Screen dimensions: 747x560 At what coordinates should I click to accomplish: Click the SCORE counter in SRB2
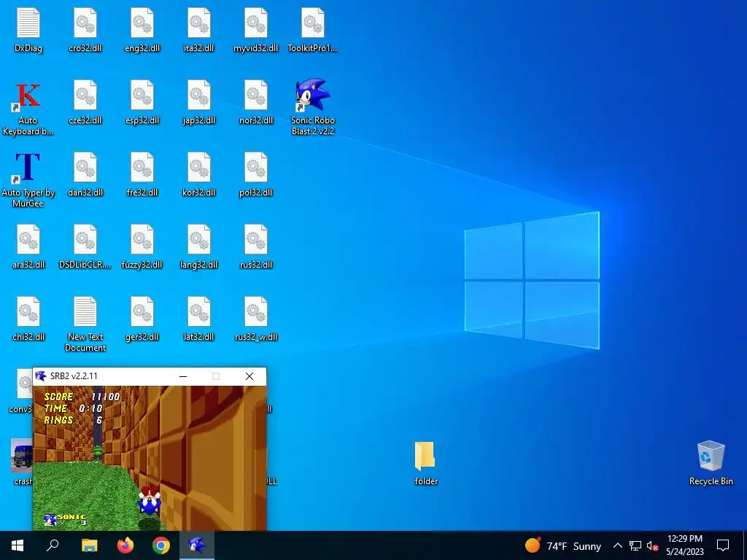(x=82, y=397)
